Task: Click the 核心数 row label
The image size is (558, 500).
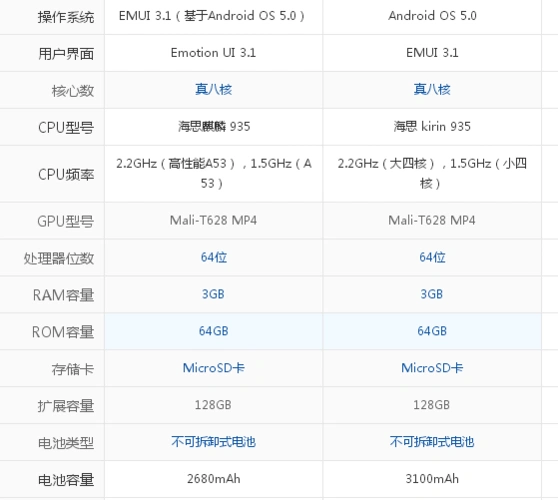Action: tap(73, 91)
